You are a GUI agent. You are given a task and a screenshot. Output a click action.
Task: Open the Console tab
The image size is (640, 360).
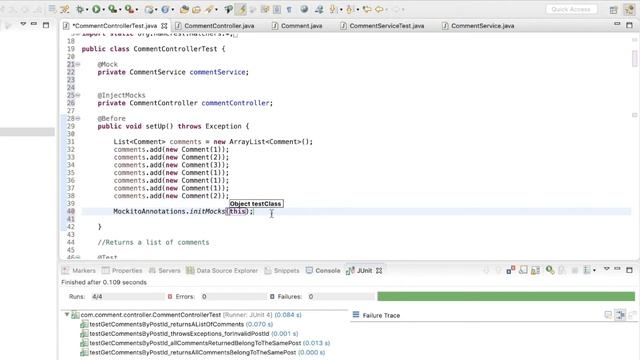tap(323, 271)
